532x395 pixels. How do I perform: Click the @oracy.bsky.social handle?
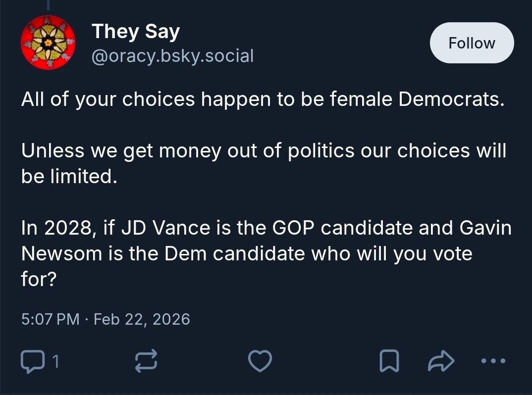click(172, 56)
